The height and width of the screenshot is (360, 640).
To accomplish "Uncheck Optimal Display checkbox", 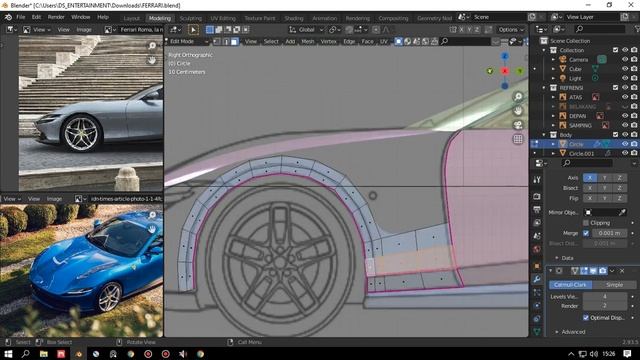I will tap(586, 318).
